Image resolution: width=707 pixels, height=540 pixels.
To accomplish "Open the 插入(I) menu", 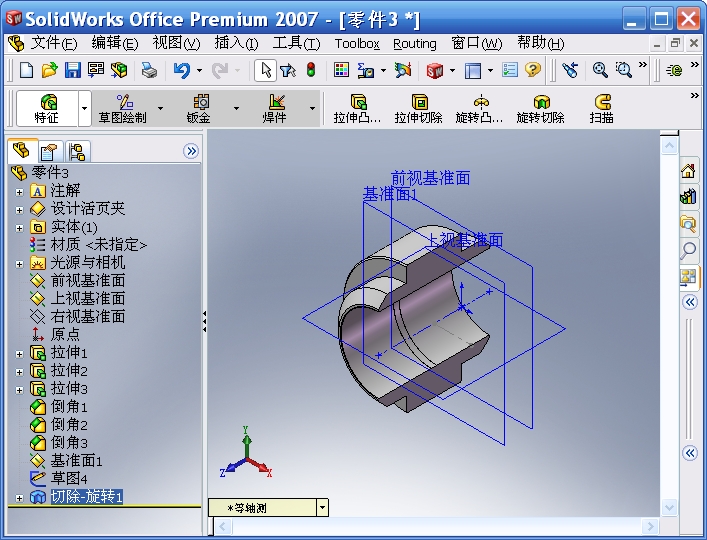I will [236, 43].
